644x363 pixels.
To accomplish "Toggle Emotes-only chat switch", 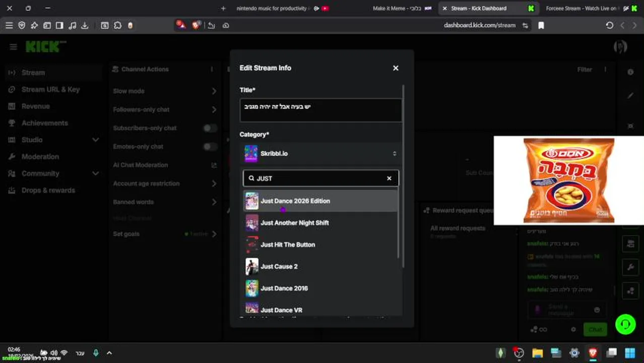I will (x=210, y=146).
